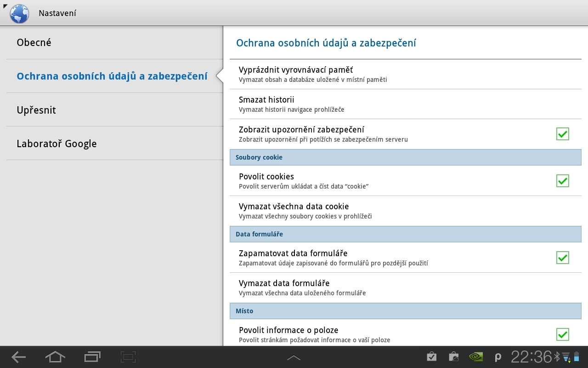Expand the chevron in the bottom bar center
Screen dimensions: 588x368
coord(293,356)
